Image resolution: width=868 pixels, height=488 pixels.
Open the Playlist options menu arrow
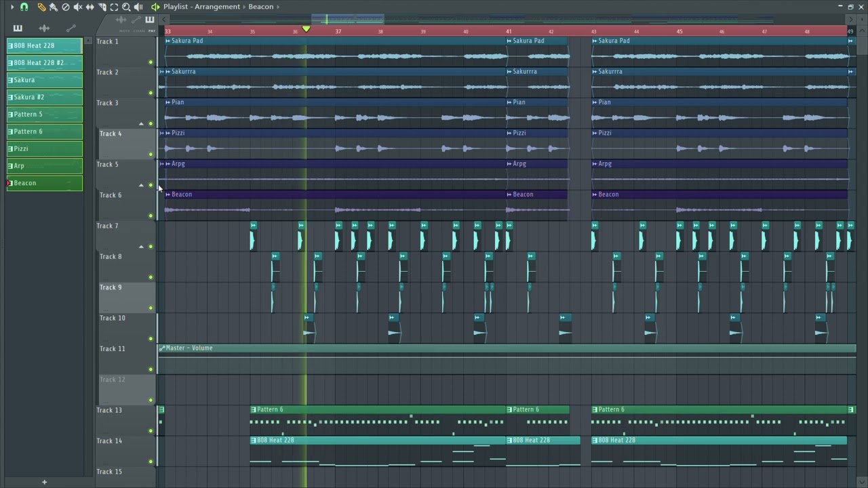(x=12, y=7)
